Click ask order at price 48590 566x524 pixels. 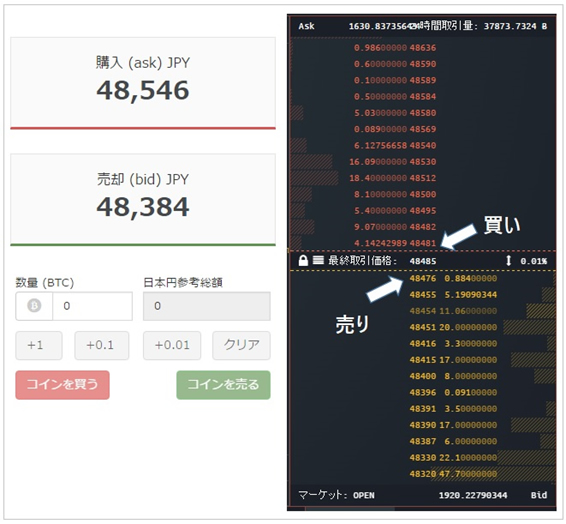pos(395,64)
